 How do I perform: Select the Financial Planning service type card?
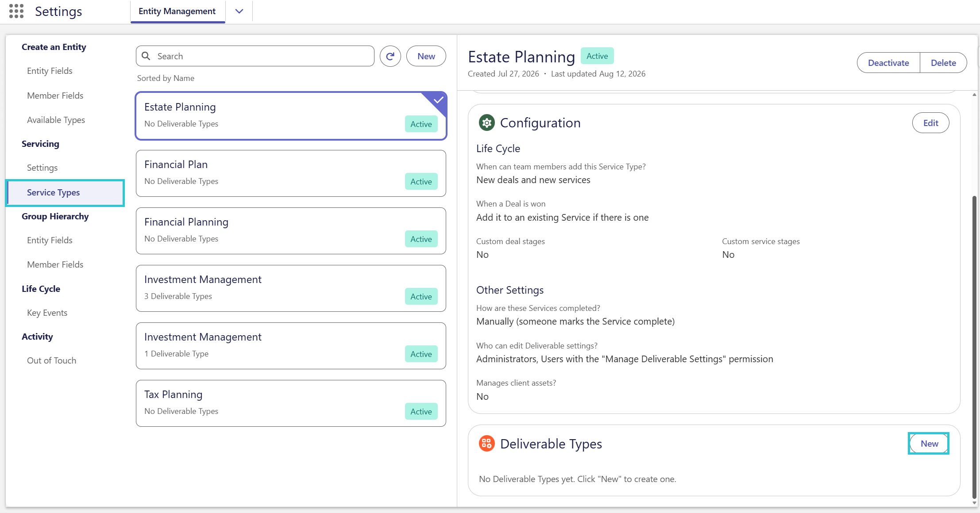(291, 231)
